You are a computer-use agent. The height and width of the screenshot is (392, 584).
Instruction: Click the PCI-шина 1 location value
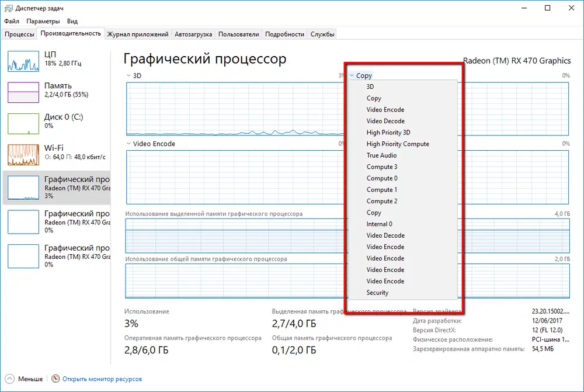551,339
